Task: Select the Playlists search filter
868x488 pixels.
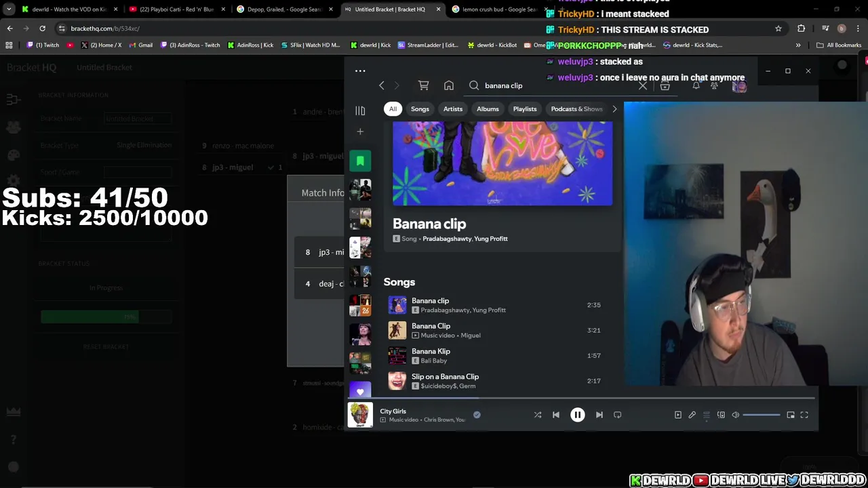Action: click(x=525, y=109)
